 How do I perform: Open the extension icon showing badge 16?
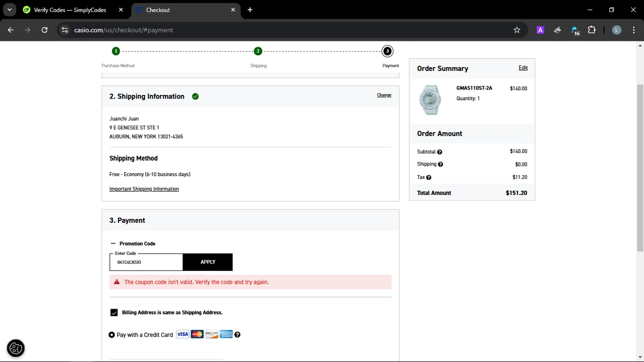click(x=575, y=30)
